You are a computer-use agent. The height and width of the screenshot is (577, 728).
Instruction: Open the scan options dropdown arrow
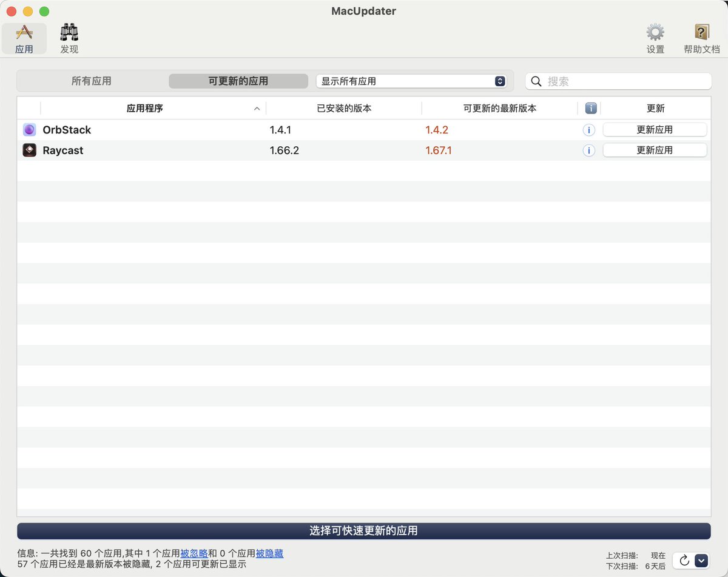tap(701, 561)
